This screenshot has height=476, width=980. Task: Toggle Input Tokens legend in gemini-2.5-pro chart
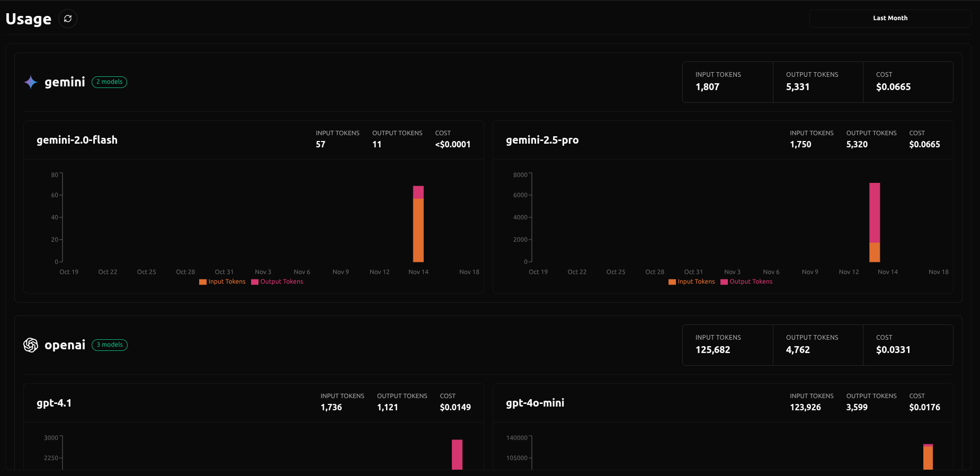[x=692, y=281]
